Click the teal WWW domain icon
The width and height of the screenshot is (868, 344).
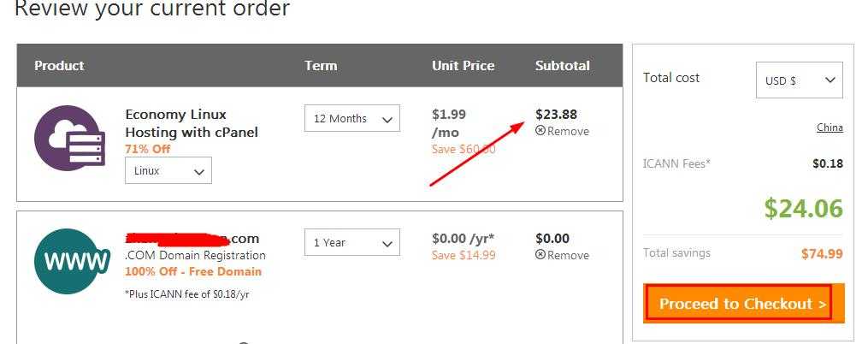point(72,260)
